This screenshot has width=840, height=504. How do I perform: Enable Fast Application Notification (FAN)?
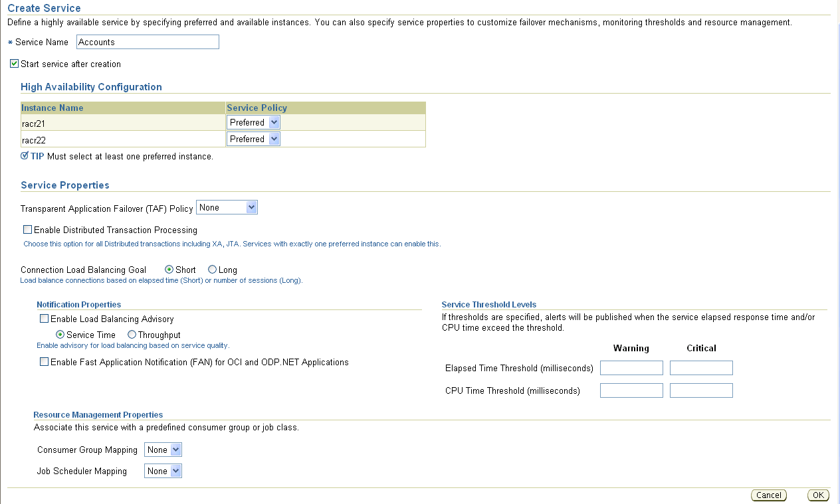pos(44,362)
